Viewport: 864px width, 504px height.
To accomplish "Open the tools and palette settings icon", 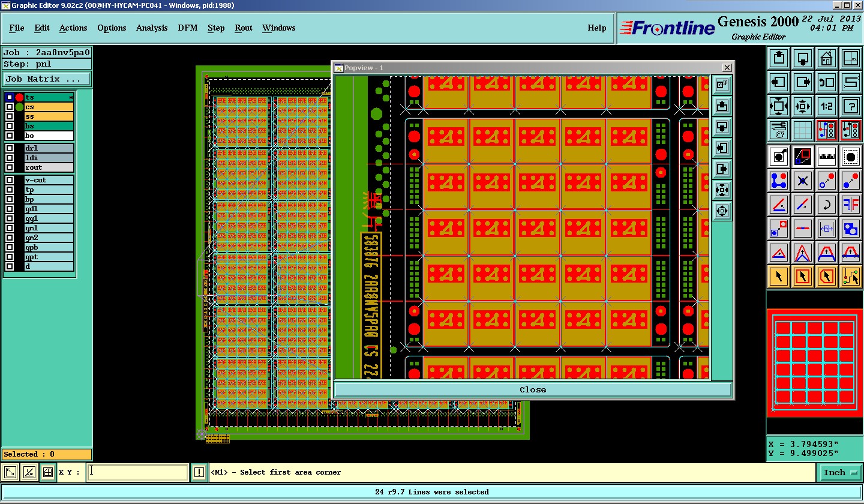I will (779, 130).
